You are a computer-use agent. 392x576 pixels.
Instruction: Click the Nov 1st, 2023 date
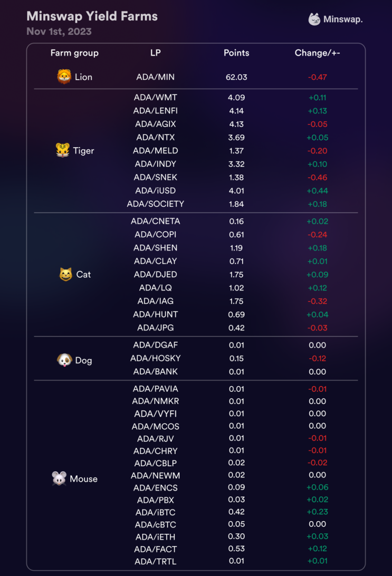point(59,32)
